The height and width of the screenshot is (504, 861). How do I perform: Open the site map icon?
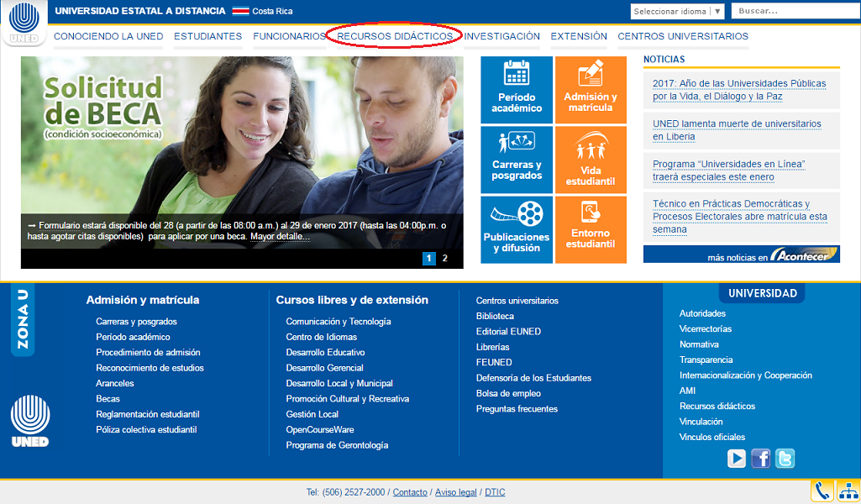848,491
